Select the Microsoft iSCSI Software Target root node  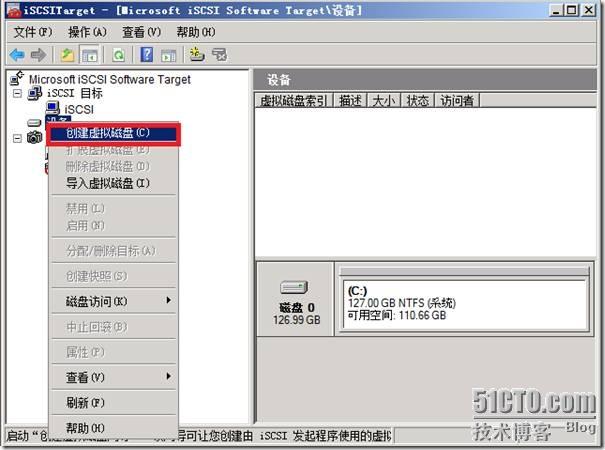[x=110, y=79]
